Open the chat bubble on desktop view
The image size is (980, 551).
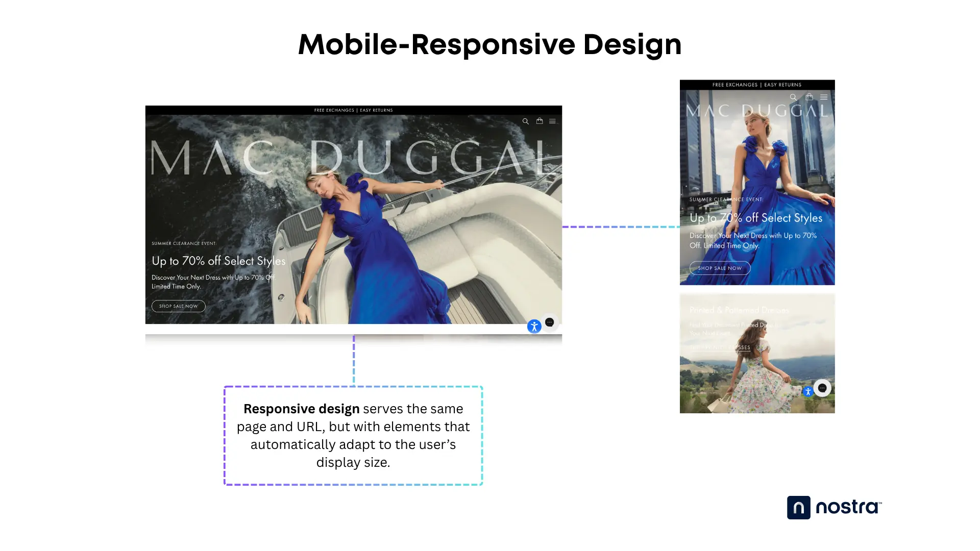pos(550,322)
